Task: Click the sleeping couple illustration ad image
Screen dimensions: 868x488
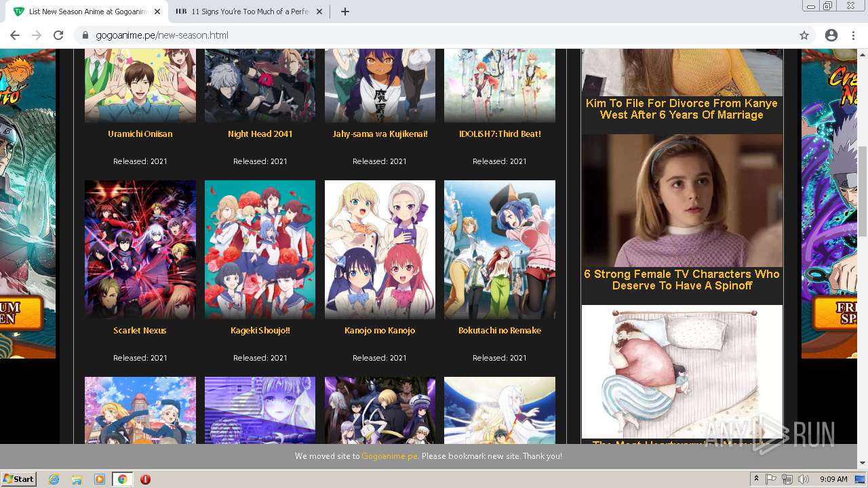Action: pyautogui.click(x=682, y=371)
